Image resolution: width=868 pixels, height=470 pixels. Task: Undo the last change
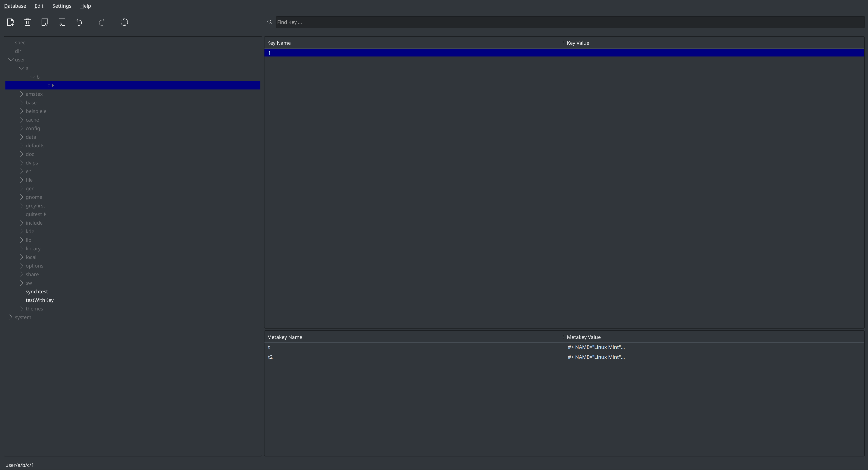tap(79, 22)
